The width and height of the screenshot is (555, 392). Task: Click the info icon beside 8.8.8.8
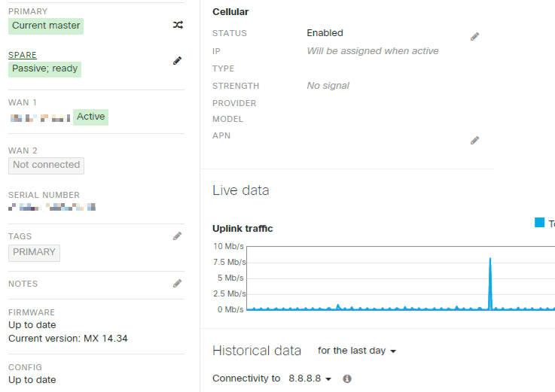tap(347, 379)
